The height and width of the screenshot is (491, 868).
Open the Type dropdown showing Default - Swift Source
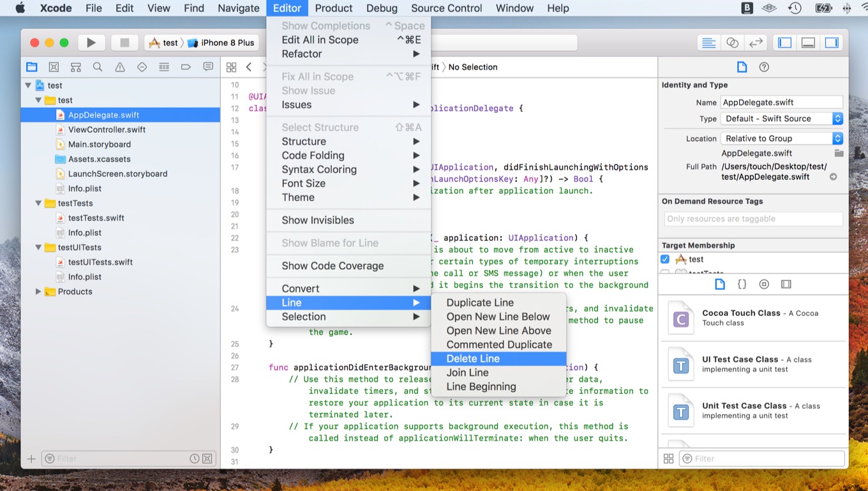(781, 118)
